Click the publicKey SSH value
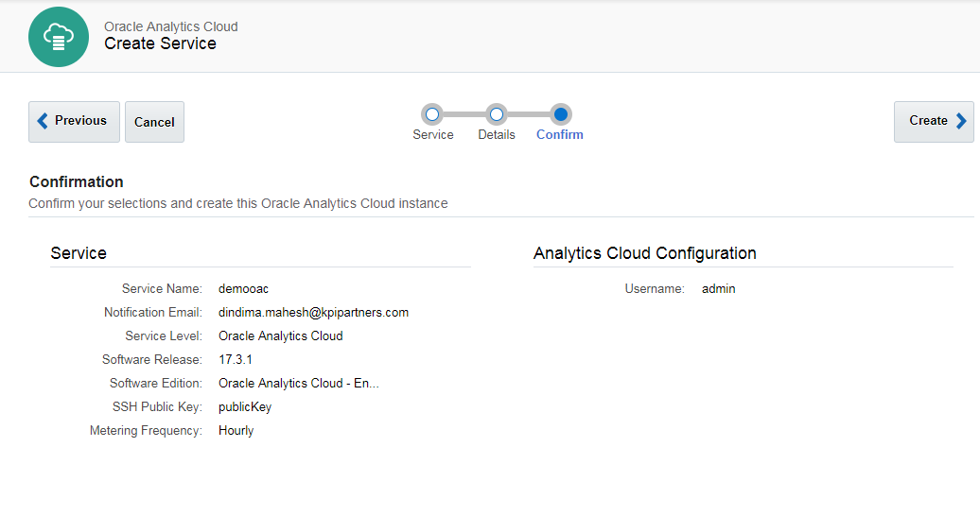980x516 pixels. (245, 406)
